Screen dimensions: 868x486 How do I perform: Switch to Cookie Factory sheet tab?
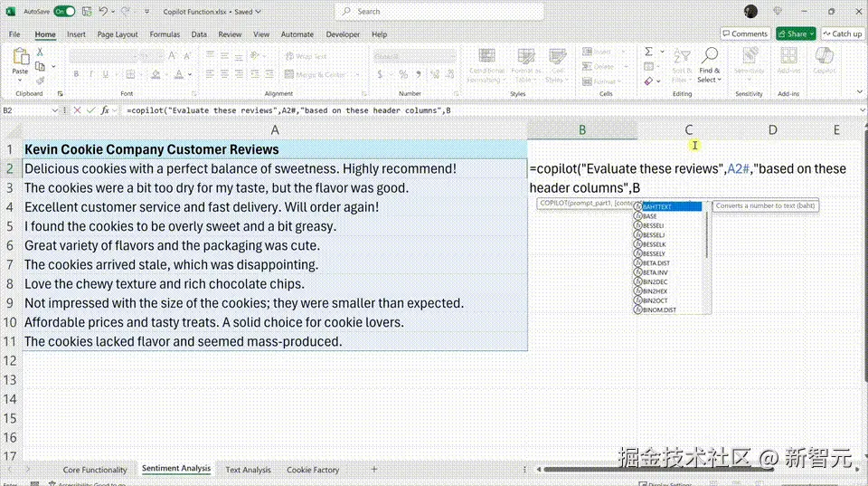click(313, 470)
